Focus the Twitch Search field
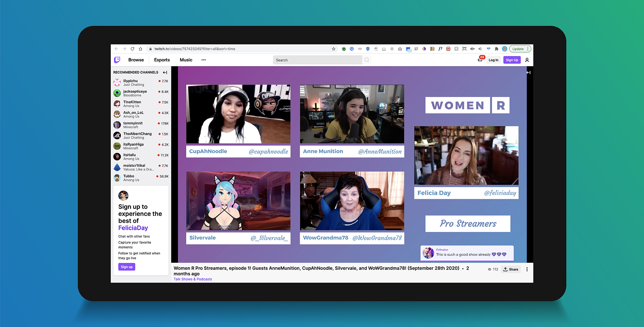 [x=317, y=60]
